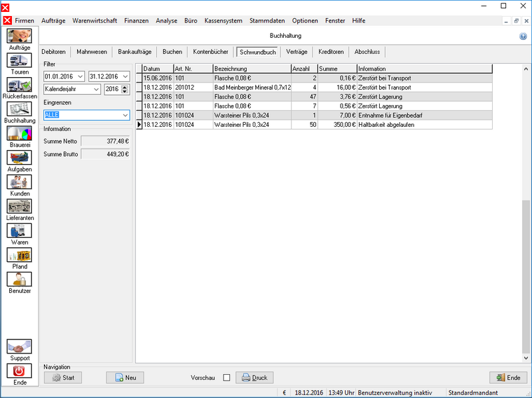
Task: Switch to the Mahnwesen tab
Action: (x=92, y=52)
